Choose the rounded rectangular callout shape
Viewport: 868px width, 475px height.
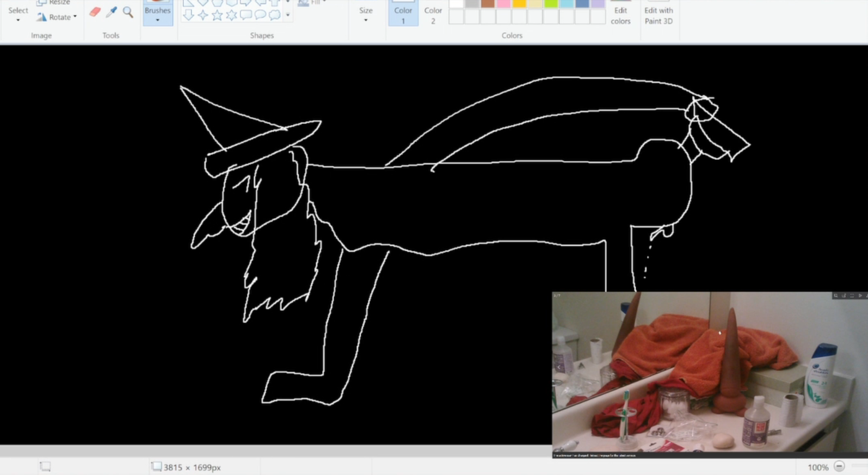coord(246,15)
